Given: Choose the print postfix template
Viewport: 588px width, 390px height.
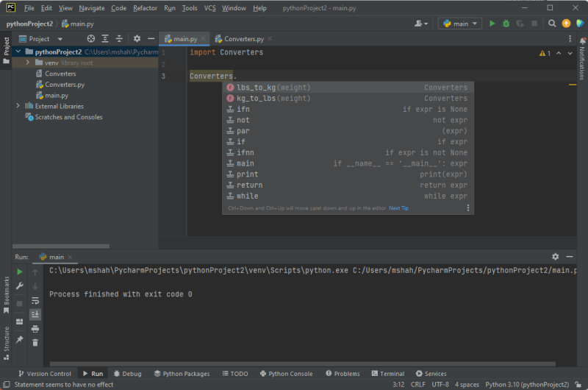Looking at the screenshot, I should click(x=348, y=174).
